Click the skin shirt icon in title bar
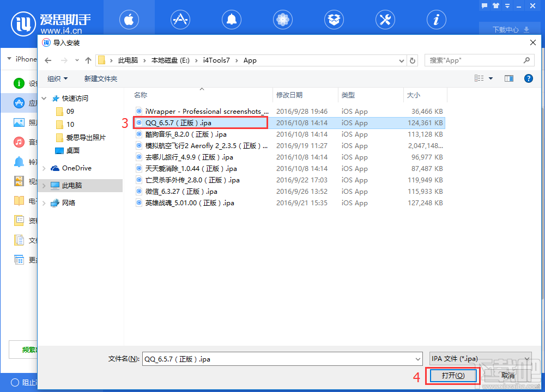The height and width of the screenshot is (392, 545). 496,5
